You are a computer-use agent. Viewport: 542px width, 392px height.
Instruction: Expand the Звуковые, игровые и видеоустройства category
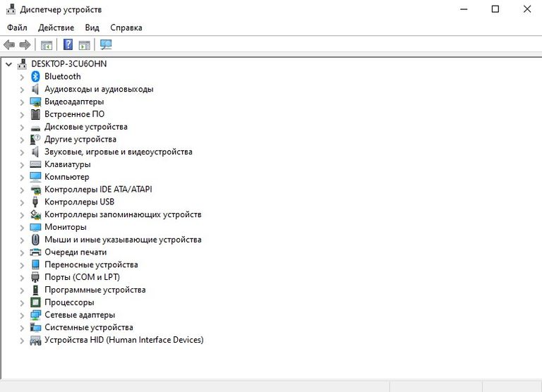click(x=22, y=152)
